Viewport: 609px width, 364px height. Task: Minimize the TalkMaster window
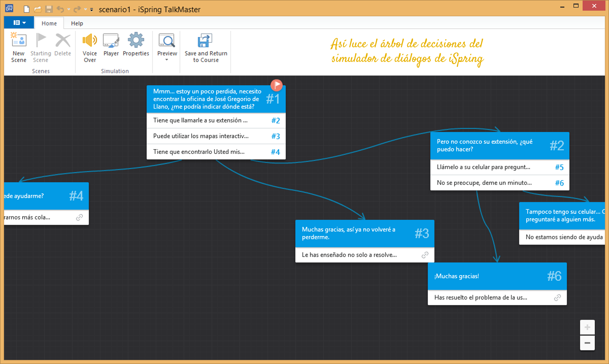point(562,6)
